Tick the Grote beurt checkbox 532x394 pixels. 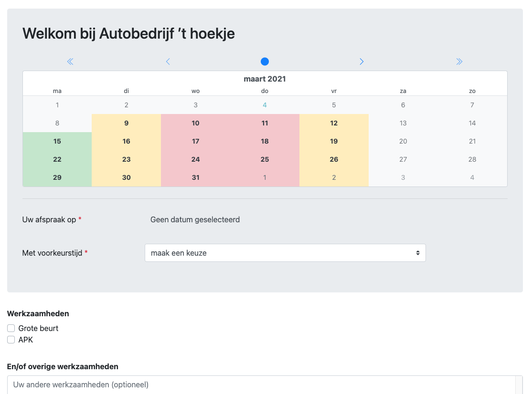pyautogui.click(x=11, y=328)
